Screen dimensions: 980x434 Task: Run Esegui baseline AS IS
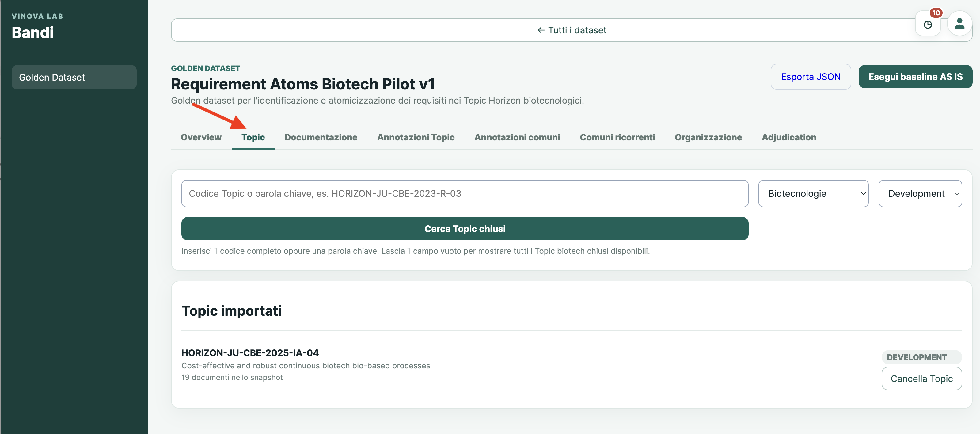click(x=915, y=77)
